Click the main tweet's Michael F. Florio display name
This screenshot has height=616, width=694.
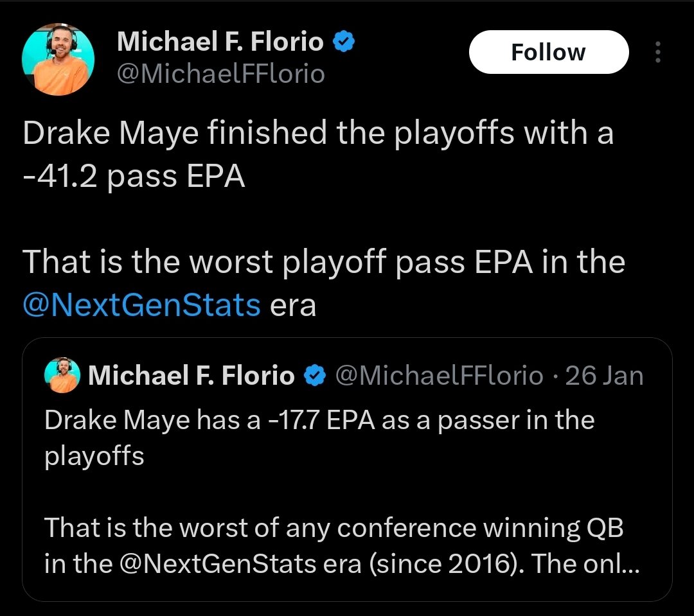tap(220, 42)
